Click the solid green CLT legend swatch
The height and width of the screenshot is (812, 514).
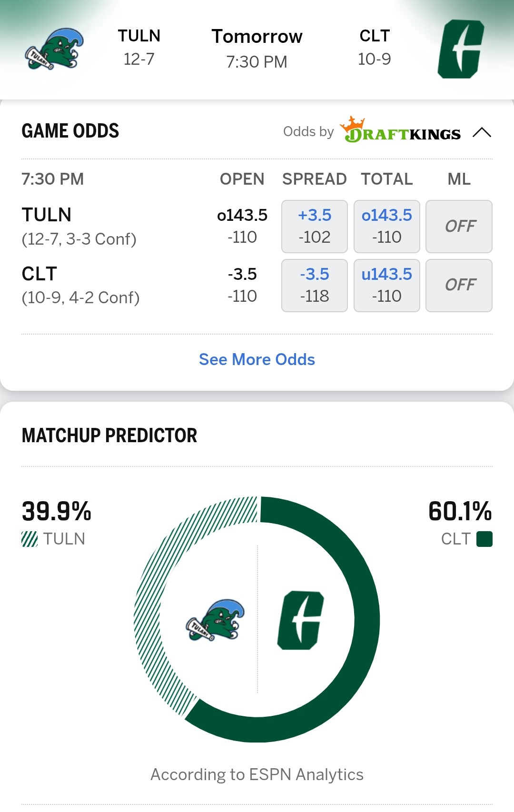(484, 539)
